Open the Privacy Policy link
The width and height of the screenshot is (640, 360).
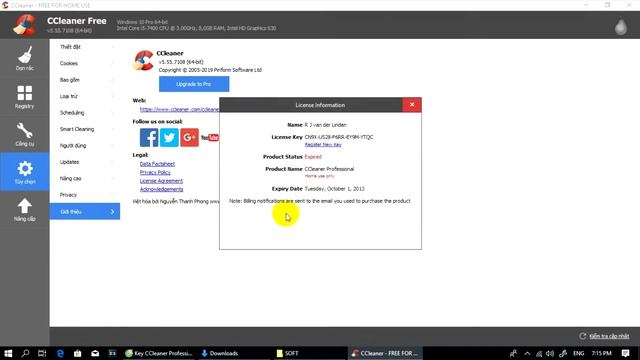pos(155,172)
